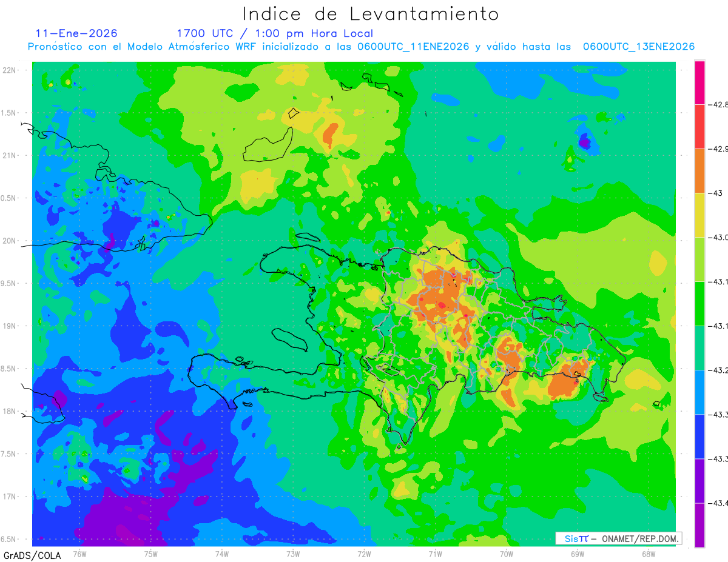Click the "72W" longitude label
728x562 pixels.
coord(364,554)
